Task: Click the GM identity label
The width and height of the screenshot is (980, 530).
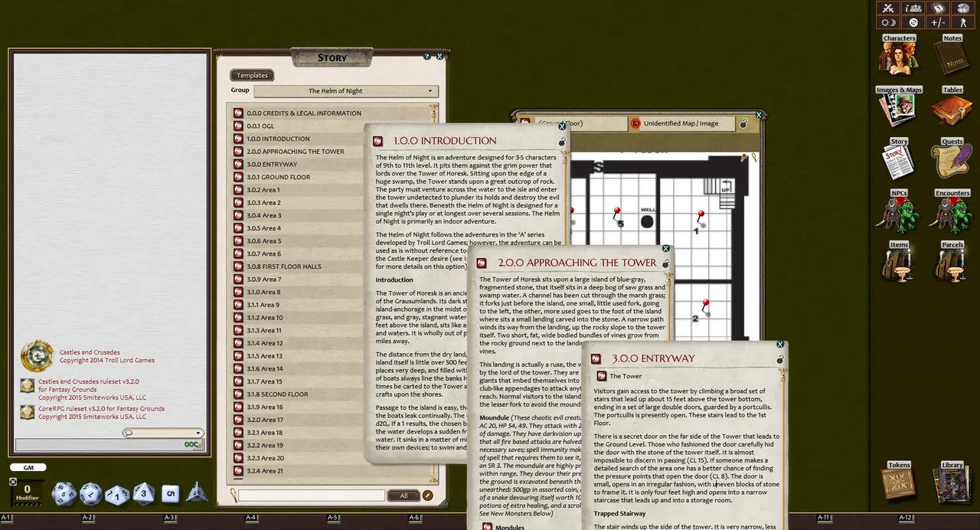Action: click(28, 467)
